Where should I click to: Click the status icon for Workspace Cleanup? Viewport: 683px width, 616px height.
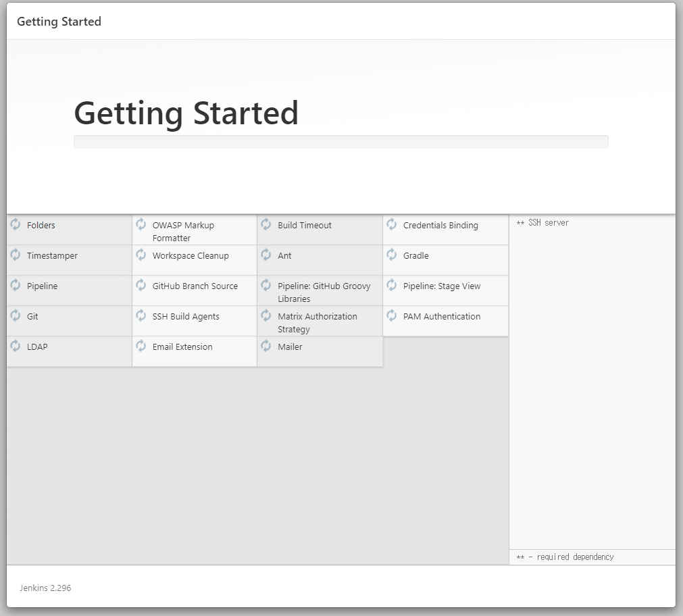click(141, 255)
